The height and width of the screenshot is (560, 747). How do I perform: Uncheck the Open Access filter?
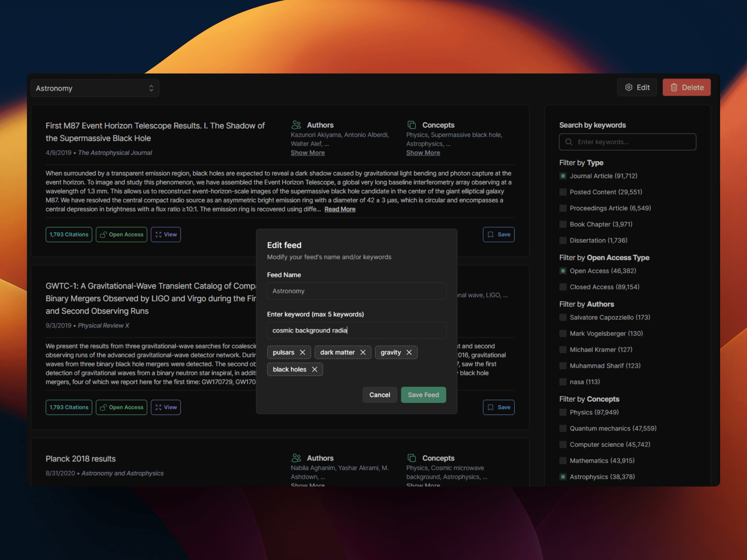click(563, 271)
